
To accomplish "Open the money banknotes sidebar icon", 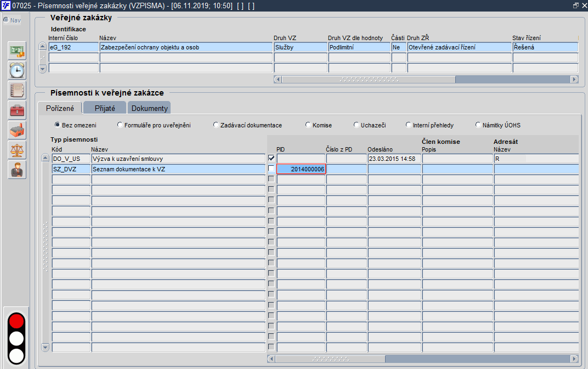I will click(x=17, y=51).
